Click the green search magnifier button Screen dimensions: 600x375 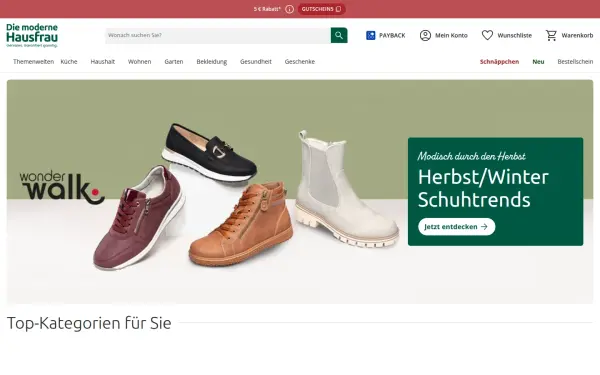click(x=339, y=35)
